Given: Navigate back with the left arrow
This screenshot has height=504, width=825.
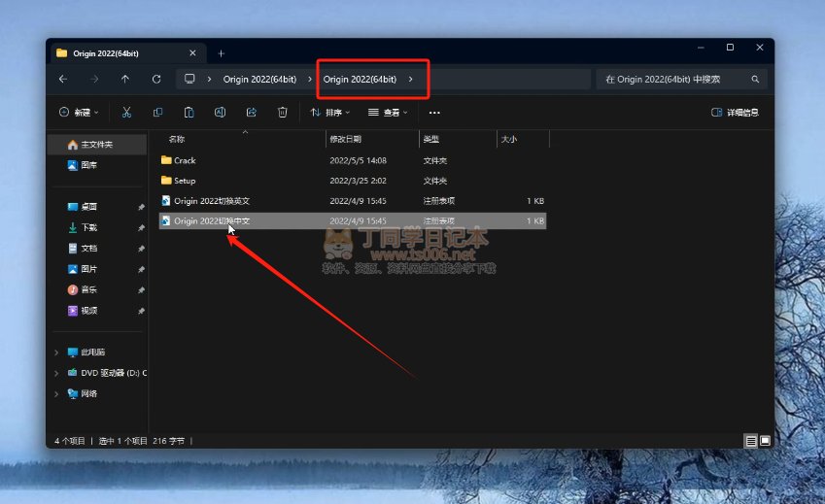Looking at the screenshot, I should click(63, 79).
